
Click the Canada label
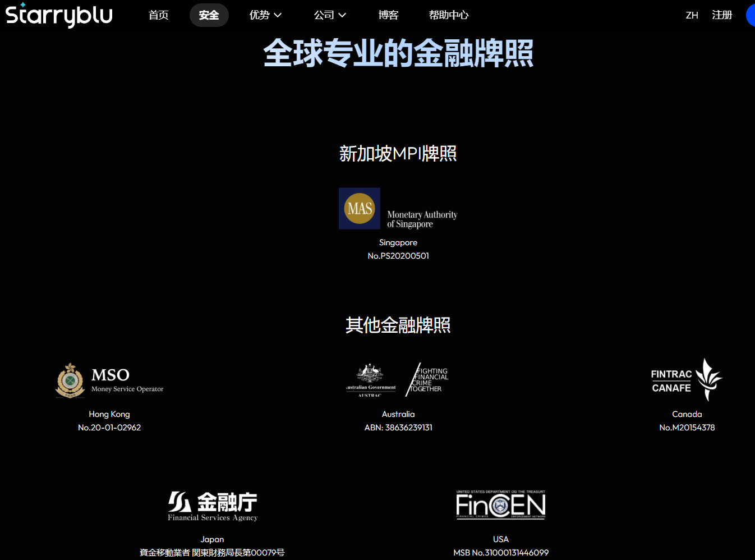pos(687,414)
